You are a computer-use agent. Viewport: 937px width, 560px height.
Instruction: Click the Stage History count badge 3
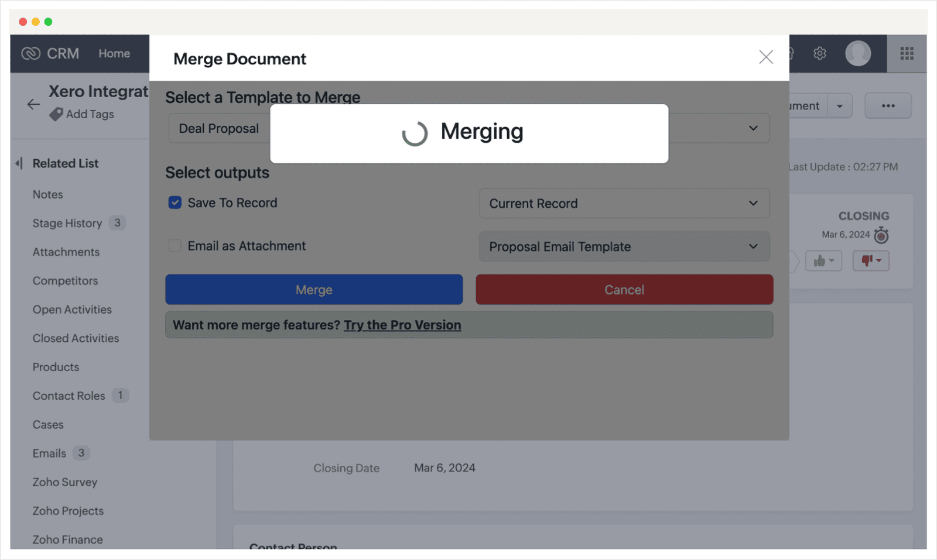coord(117,223)
